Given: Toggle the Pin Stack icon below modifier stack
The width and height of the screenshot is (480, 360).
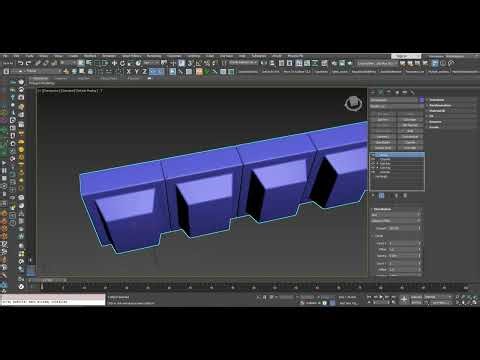Looking at the screenshot, I should (x=373, y=196).
